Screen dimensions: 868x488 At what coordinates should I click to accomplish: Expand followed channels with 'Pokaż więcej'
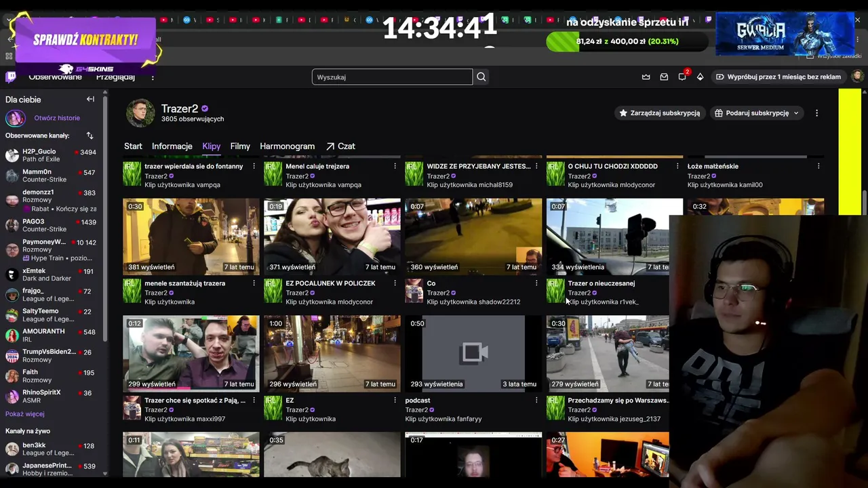[x=25, y=414]
